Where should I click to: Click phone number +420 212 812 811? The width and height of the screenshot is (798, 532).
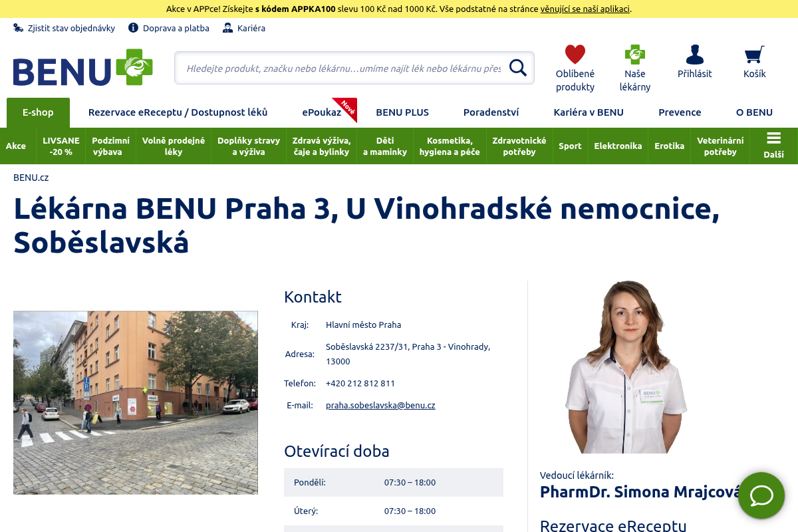tap(360, 383)
